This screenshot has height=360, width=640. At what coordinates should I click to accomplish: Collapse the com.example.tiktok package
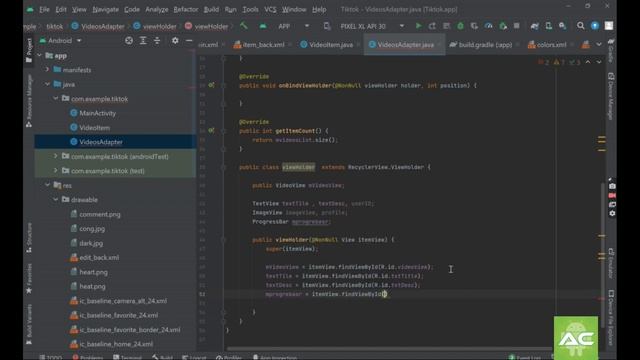56,98
